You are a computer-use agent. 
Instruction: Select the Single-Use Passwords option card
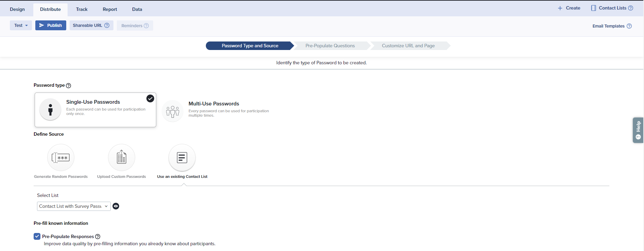[95, 110]
